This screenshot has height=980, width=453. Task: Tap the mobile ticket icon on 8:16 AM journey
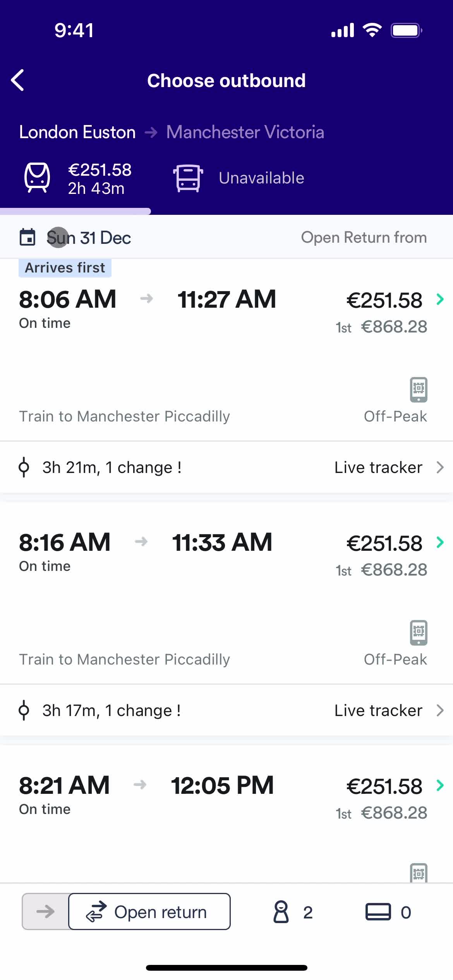[419, 633]
